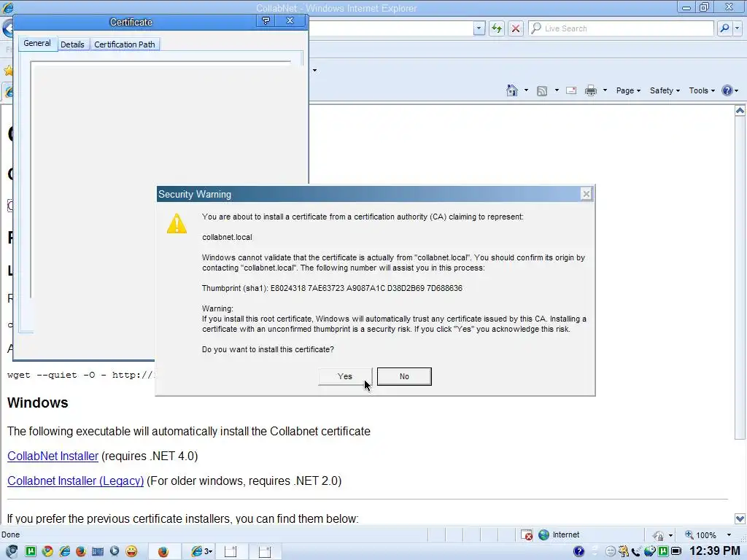
Task: Click the Internet zone globe in status bar
Action: point(543,534)
